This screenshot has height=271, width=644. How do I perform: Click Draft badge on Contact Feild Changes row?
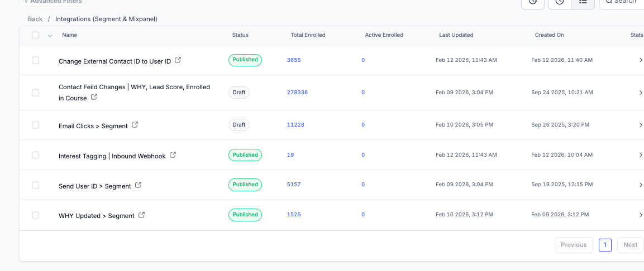[x=239, y=93]
